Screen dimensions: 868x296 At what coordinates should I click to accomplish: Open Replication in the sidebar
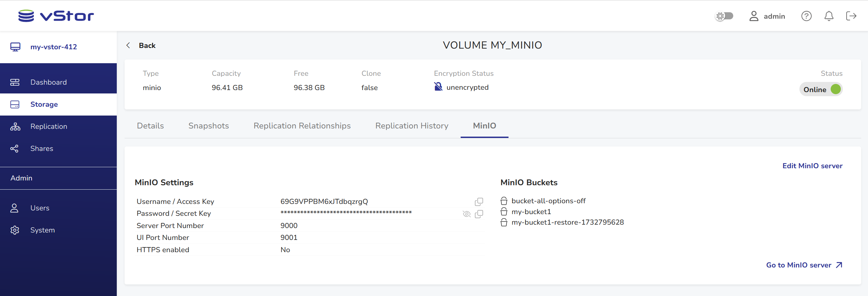coord(49,126)
